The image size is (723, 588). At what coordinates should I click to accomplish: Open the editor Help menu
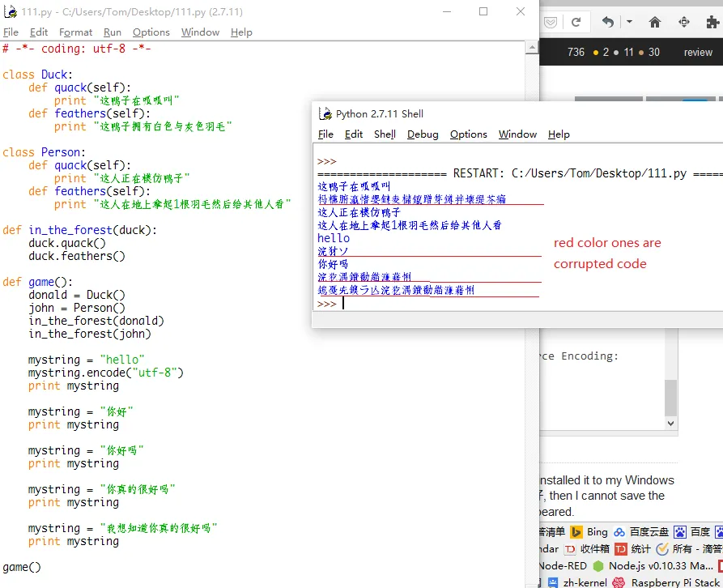click(241, 32)
